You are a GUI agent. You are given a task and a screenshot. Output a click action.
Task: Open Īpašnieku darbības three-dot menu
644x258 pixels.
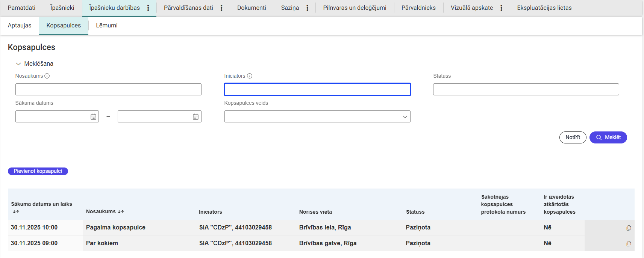(148, 8)
